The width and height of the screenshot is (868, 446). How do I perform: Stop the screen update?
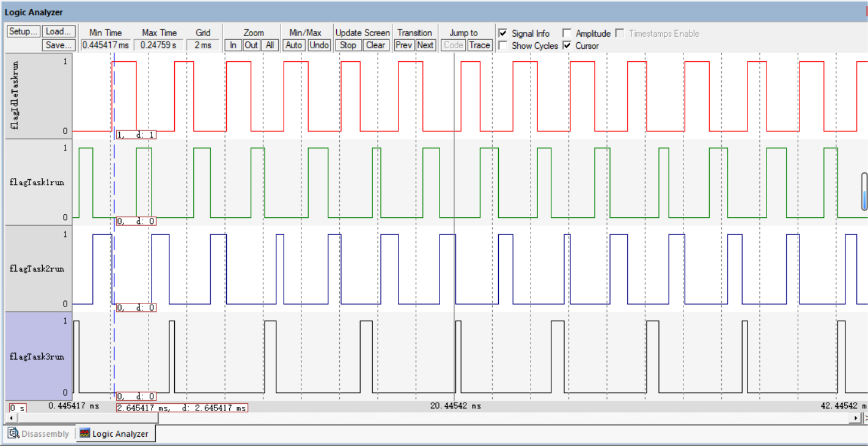(x=348, y=45)
